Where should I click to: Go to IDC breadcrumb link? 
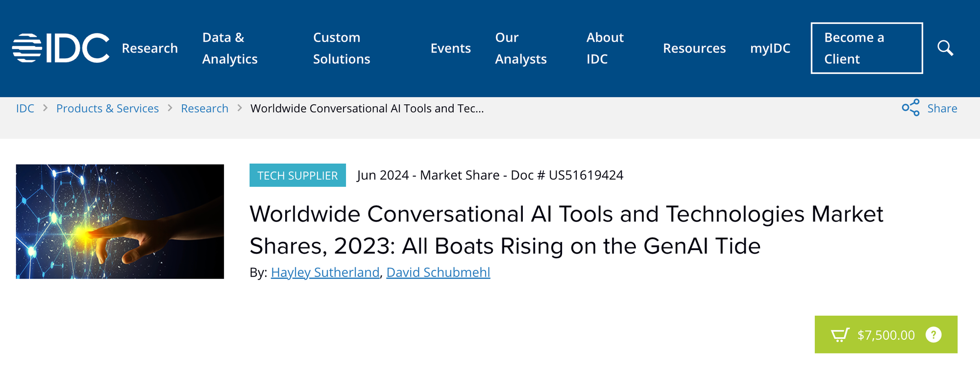point(25,108)
